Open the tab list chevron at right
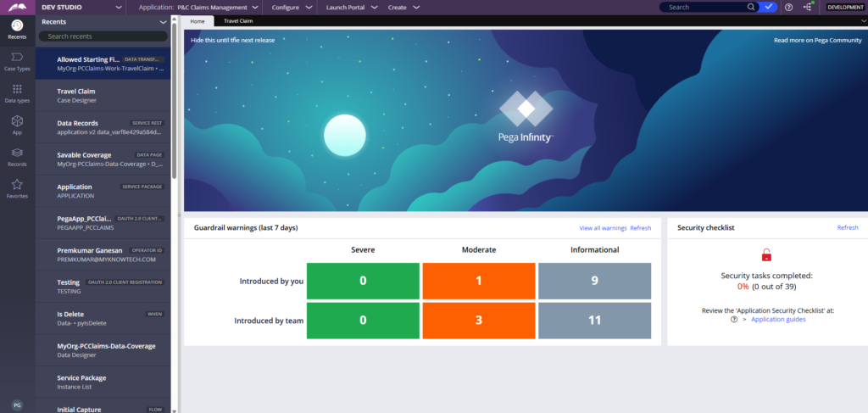868x413 pixels. (x=863, y=21)
